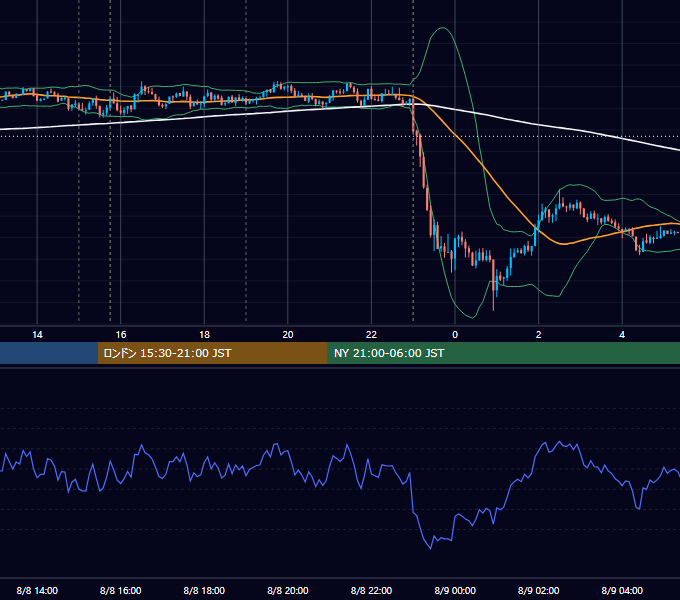Viewport: 680px width, 600px height.
Task: Click the 20 hour label on price chart axis
Action: tap(288, 335)
